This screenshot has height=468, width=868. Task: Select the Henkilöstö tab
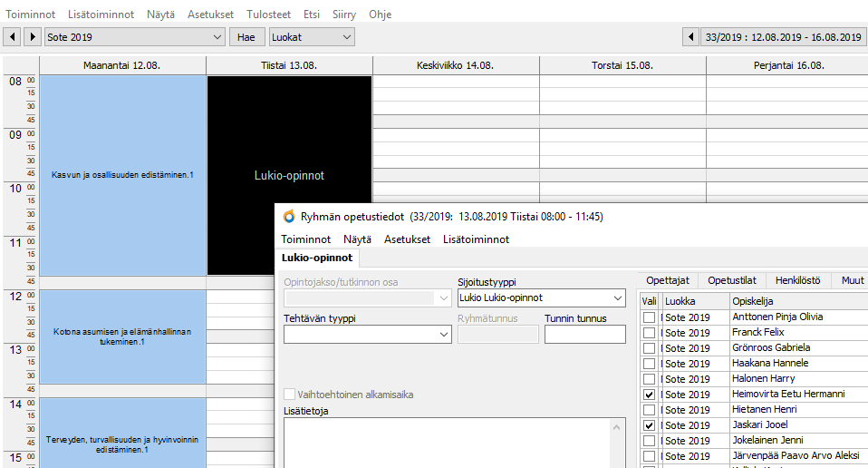pos(797,281)
